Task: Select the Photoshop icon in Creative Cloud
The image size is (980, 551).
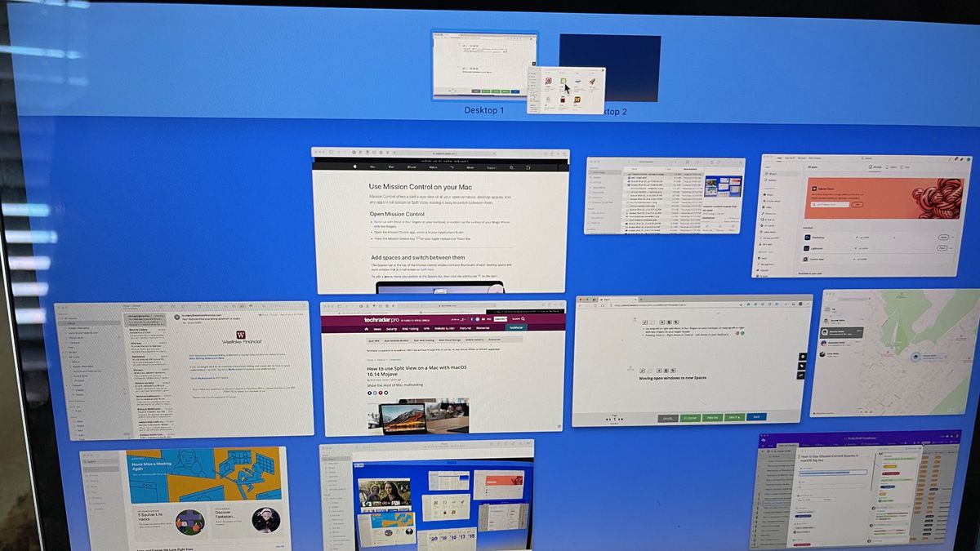Action: pyautogui.click(x=808, y=238)
